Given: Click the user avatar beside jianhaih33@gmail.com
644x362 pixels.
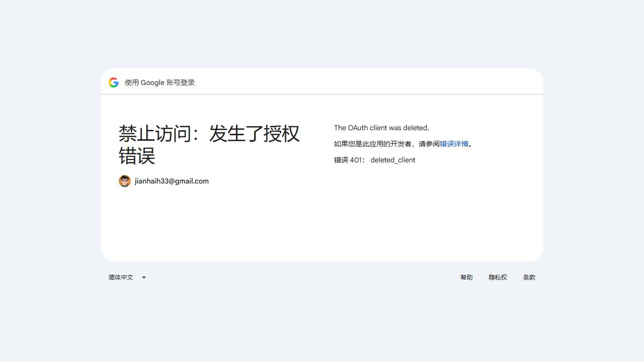Looking at the screenshot, I should point(125,181).
